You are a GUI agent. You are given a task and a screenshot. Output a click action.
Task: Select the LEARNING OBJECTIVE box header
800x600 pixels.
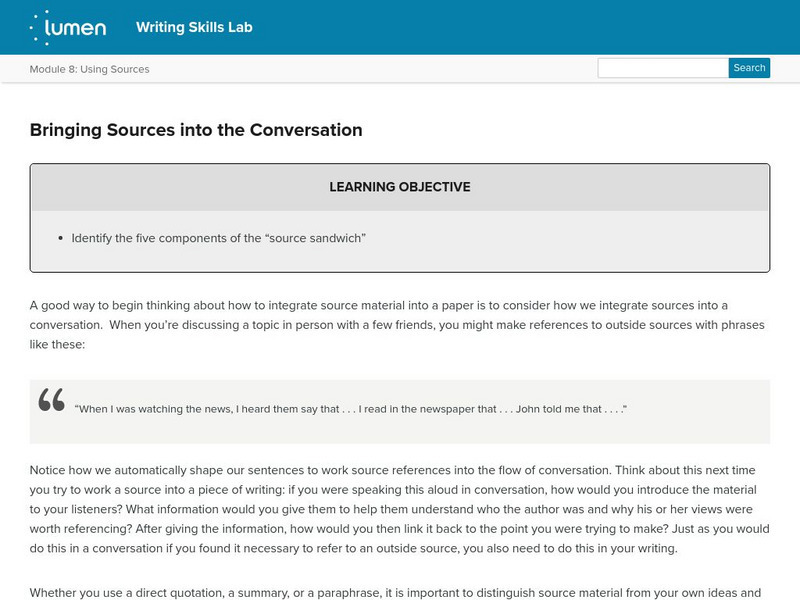click(400, 187)
